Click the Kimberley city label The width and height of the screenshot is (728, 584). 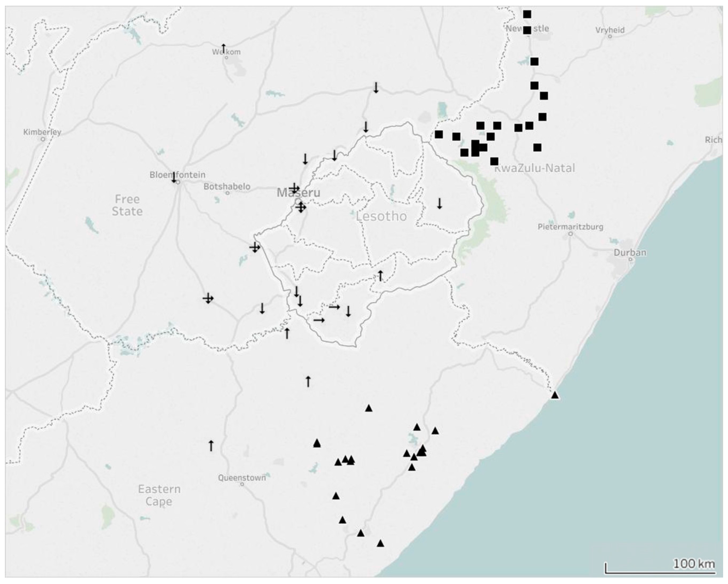click(42, 132)
